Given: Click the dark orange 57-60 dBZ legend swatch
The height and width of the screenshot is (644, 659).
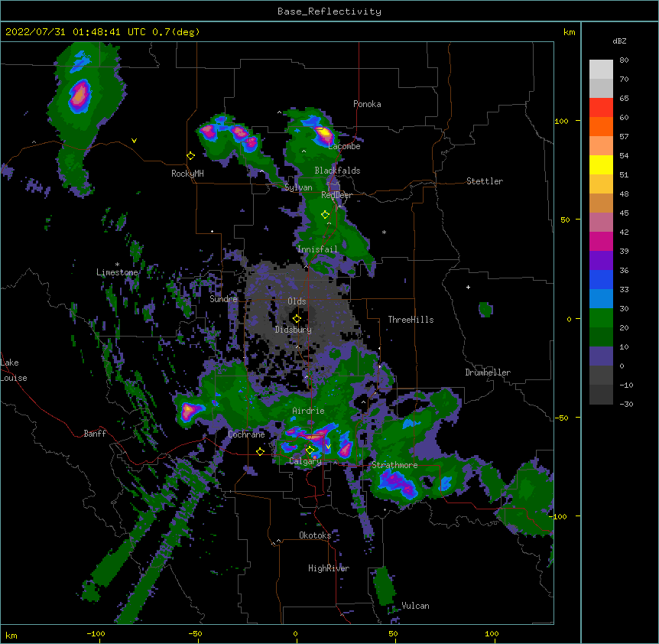Looking at the screenshot, I should pyautogui.click(x=601, y=127).
